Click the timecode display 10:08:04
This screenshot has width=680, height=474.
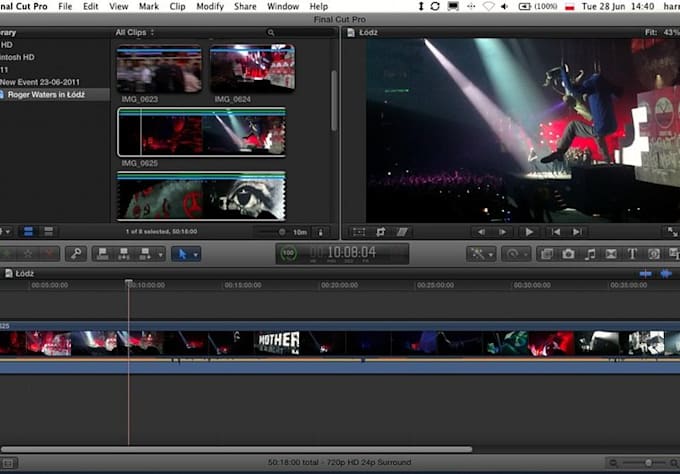(351, 252)
